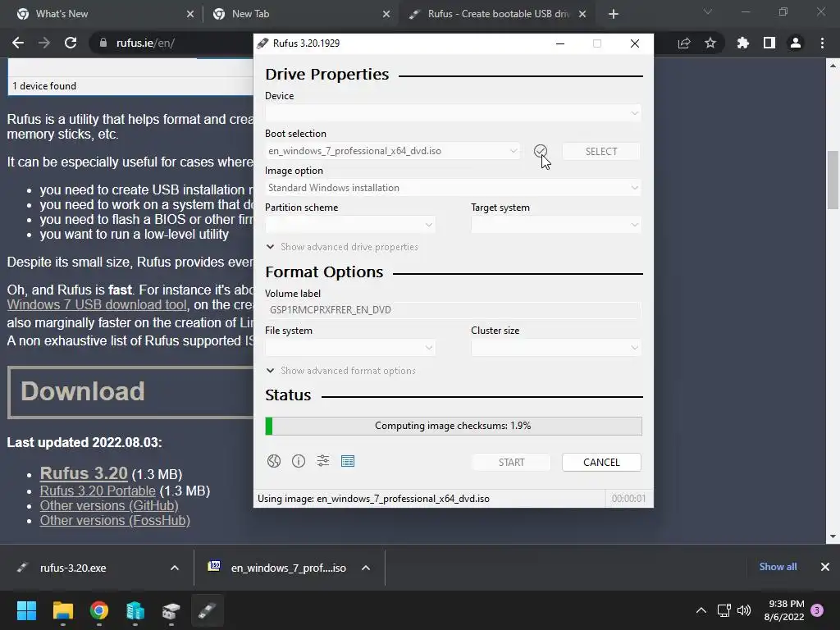
Task: Open the Target system dropdown
Action: pyautogui.click(x=556, y=225)
